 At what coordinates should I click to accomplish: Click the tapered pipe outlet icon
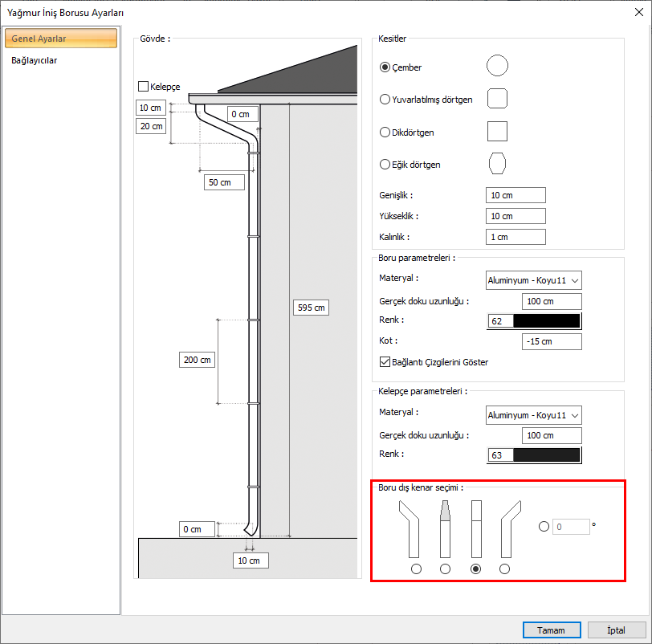(445, 528)
